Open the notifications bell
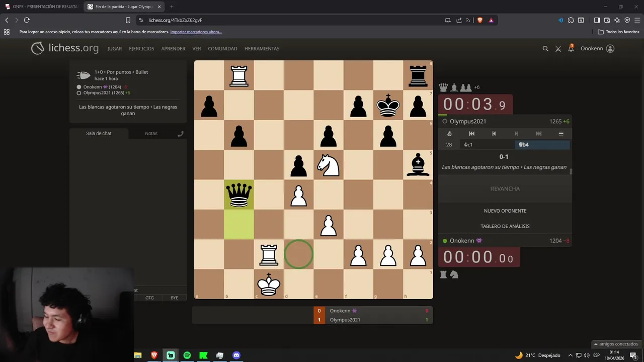 coord(571,48)
